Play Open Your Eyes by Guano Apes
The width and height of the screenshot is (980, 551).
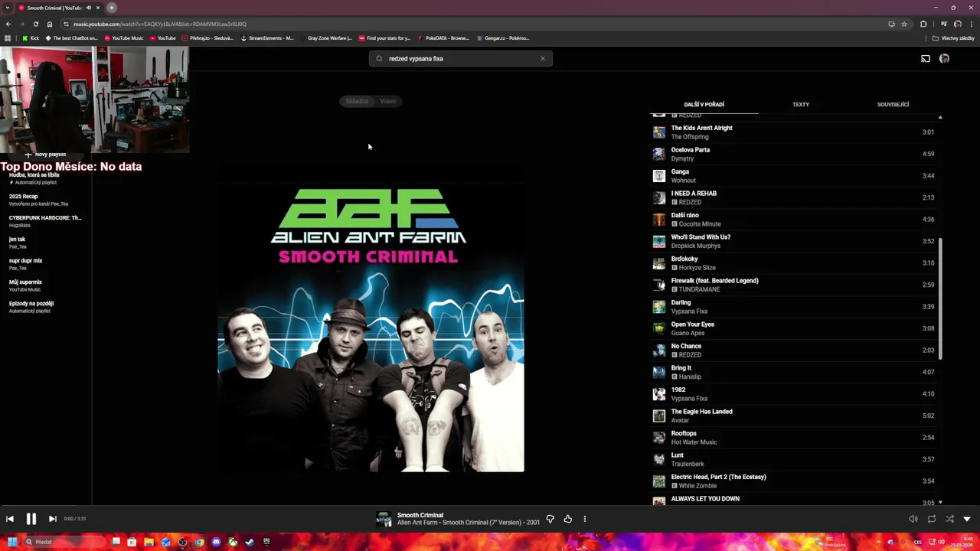(795, 328)
